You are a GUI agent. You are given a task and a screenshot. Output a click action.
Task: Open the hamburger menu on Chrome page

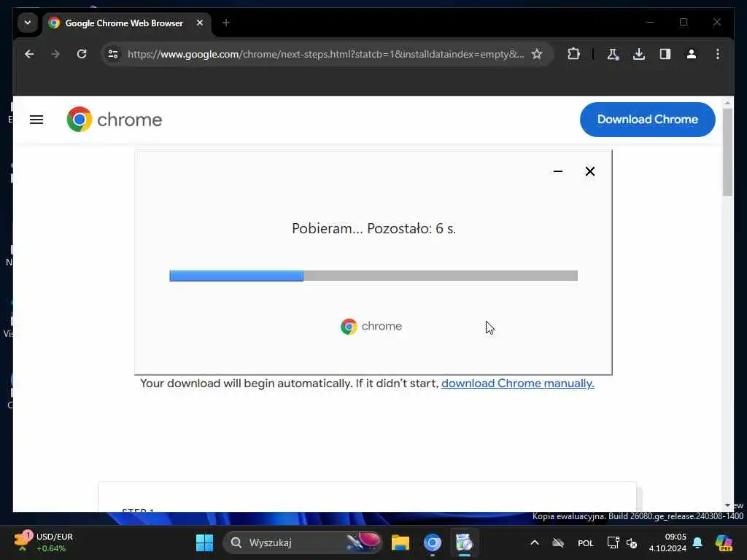(36, 120)
